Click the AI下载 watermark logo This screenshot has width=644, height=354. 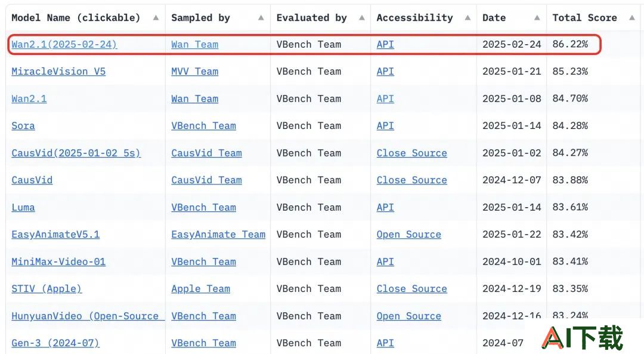click(x=583, y=338)
